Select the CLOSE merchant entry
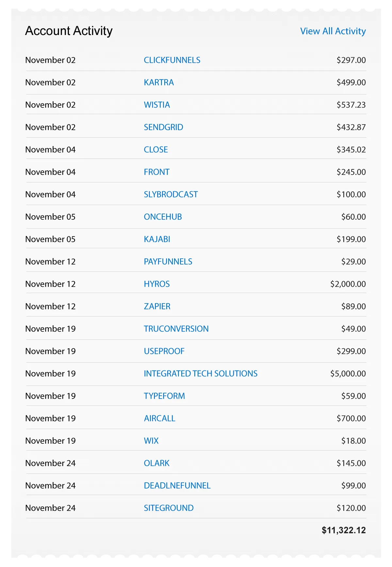392x567 pixels. click(156, 150)
